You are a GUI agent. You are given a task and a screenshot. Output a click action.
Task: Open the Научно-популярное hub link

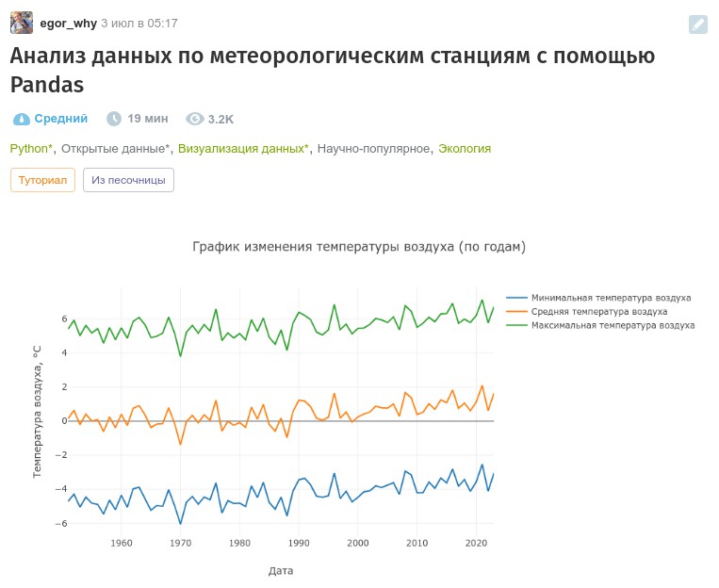click(x=374, y=149)
